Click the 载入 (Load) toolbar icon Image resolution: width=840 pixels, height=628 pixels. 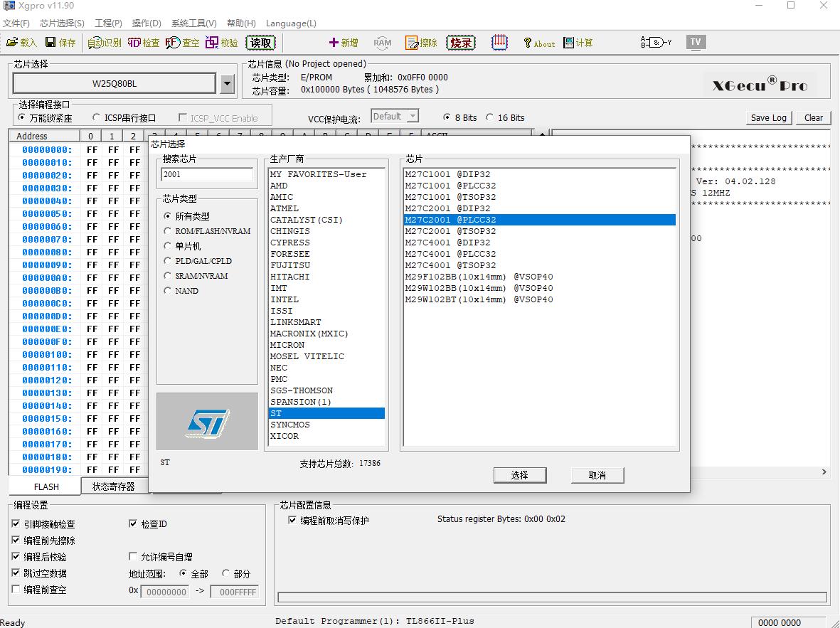click(21, 43)
